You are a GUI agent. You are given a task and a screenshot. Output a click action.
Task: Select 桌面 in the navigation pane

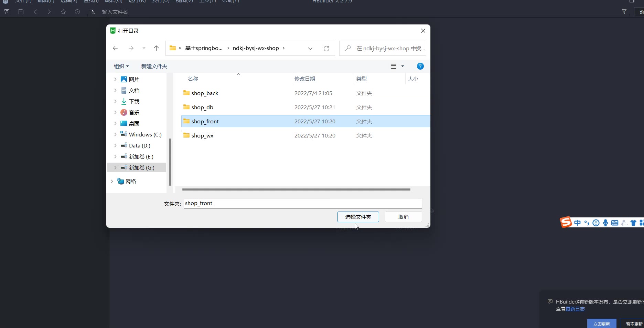tap(134, 123)
